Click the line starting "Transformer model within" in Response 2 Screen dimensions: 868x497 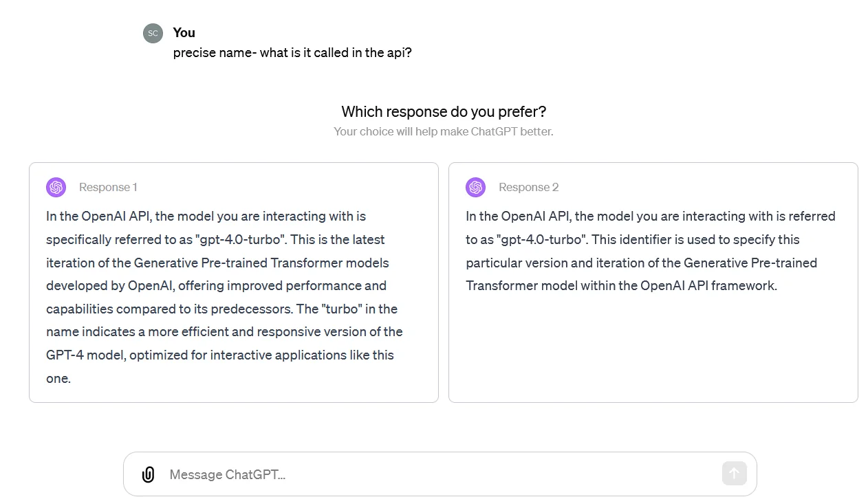coord(621,285)
